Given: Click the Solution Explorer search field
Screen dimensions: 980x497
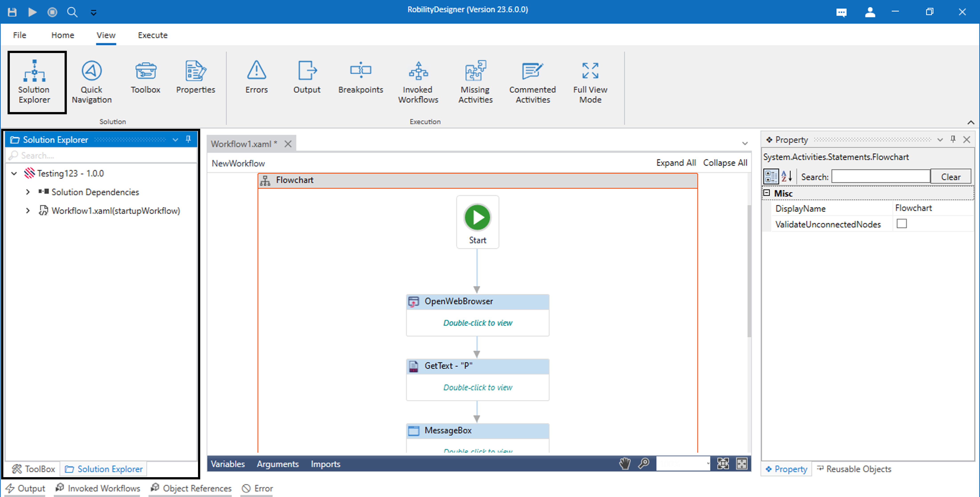Looking at the screenshot, I should (x=101, y=155).
